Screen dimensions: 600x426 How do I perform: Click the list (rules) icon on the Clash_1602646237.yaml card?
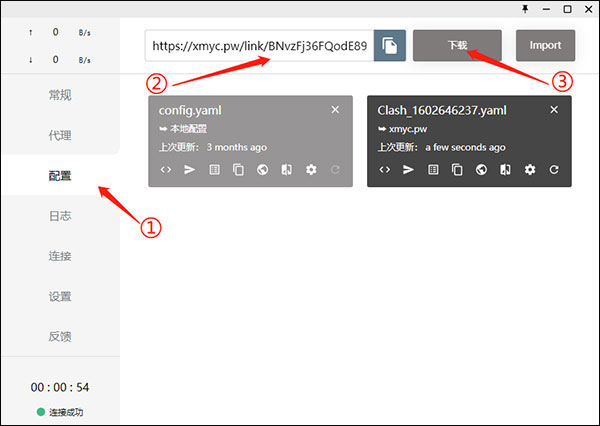tap(433, 170)
